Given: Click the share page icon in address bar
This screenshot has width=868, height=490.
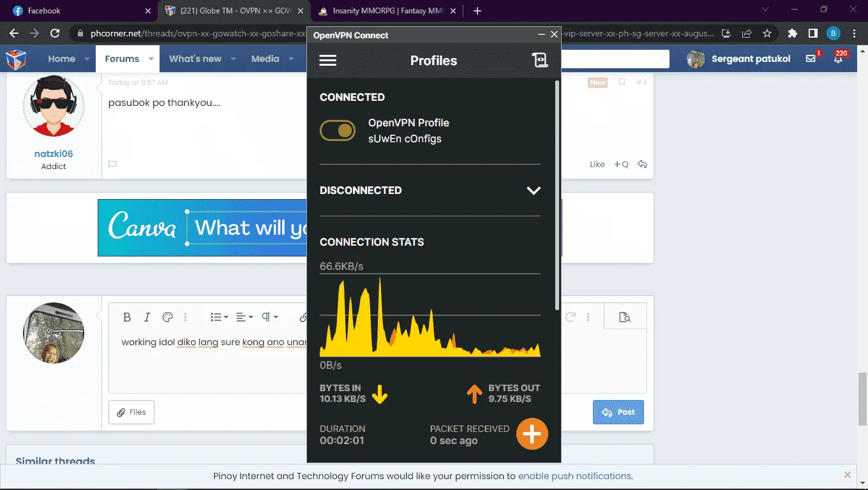Looking at the screenshot, I should (747, 33).
